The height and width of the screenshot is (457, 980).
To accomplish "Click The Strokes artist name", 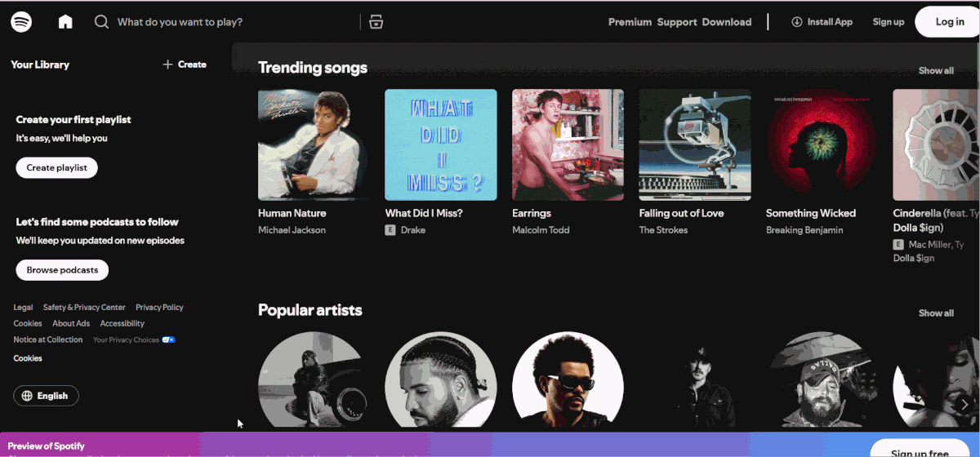I will click(x=664, y=230).
